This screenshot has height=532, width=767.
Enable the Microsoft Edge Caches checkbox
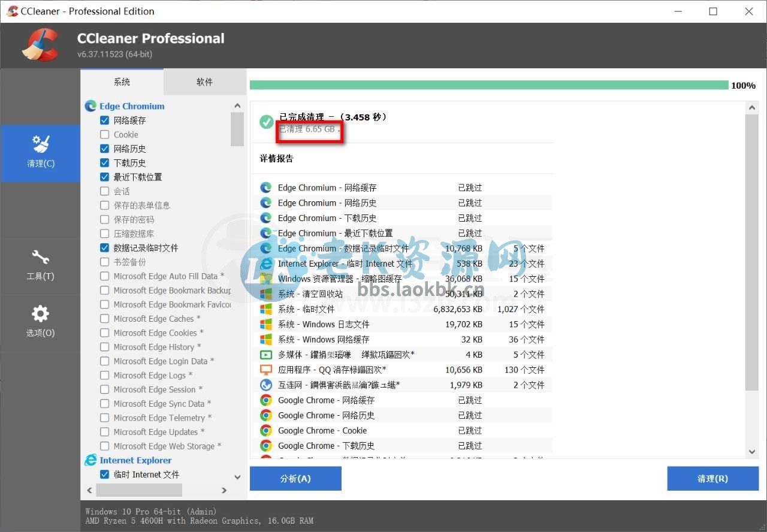pyautogui.click(x=104, y=319)
